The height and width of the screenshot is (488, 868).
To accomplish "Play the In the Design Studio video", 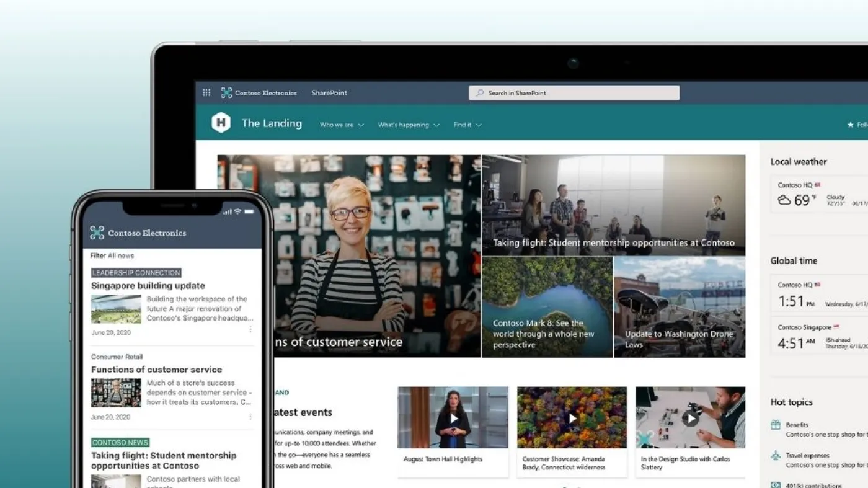I will coord(690,419).
